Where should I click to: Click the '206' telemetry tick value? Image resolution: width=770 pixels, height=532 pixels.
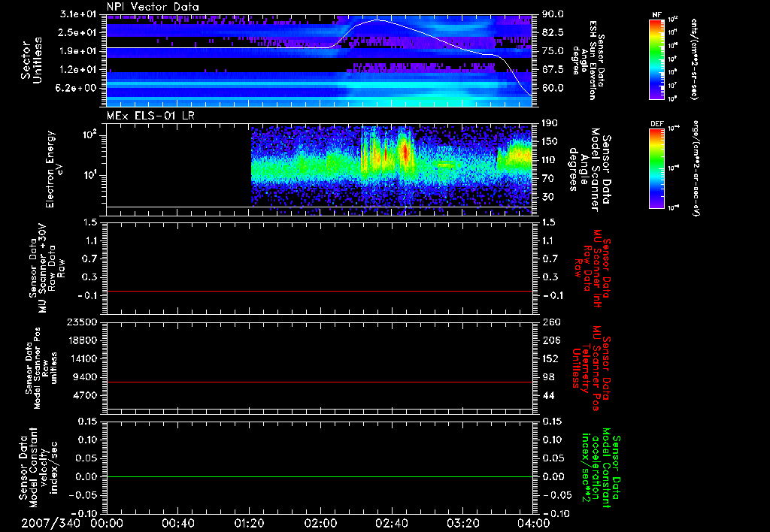click(550, 340)
